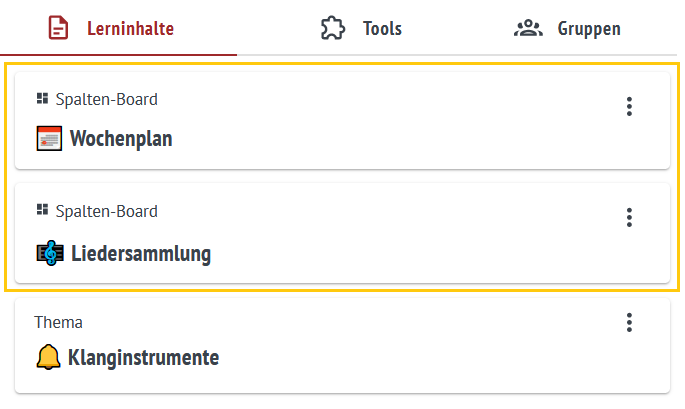Open the Klanginstrumente topic title
The height and width of the screenshot is (409, 685).
pyautogui.click(x=143, y=357)
